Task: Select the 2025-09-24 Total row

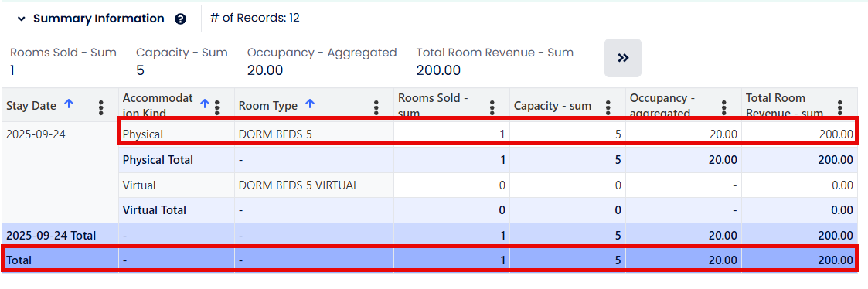Action: pyautogui.click(x=430, y=236)
